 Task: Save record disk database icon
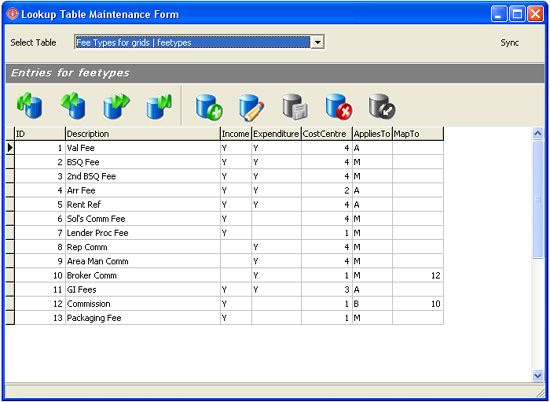pos(295,107)
